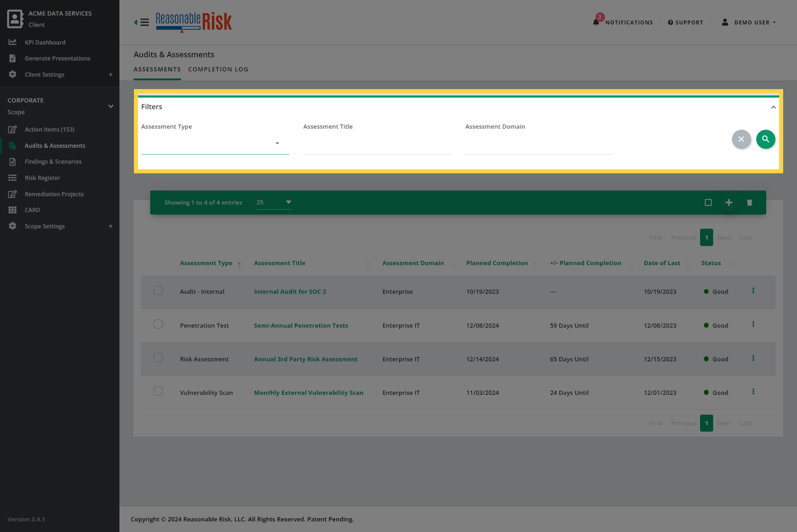797x532 pixels.
Task: Open row menu for Internal Audit for SOC 2
Action: 753,291
